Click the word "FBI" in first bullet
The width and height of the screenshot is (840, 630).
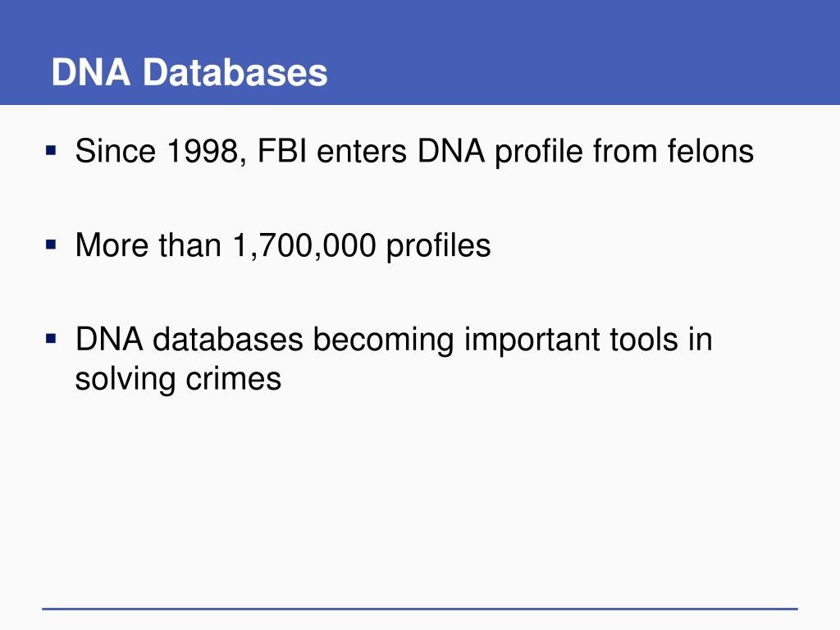click(x=282, y=151)
